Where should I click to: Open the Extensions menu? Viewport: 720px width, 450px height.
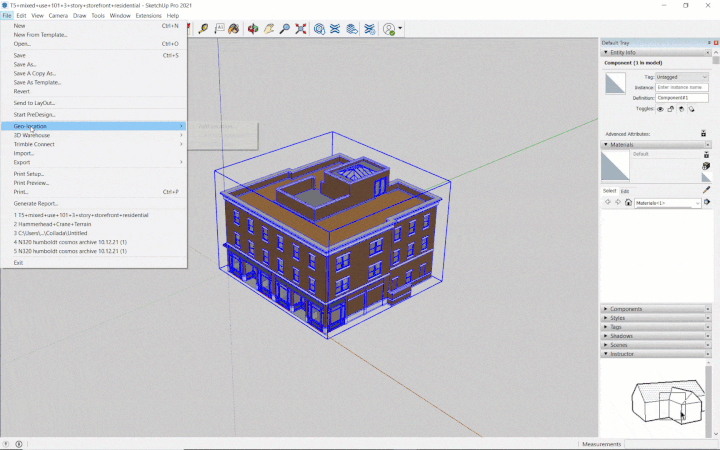coord(148,16)
